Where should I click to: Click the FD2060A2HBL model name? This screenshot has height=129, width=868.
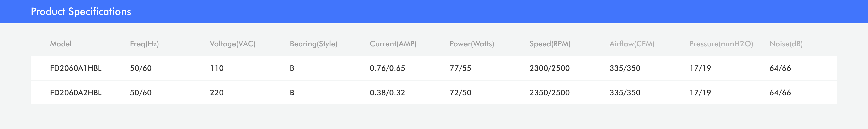tap(76, 92)
